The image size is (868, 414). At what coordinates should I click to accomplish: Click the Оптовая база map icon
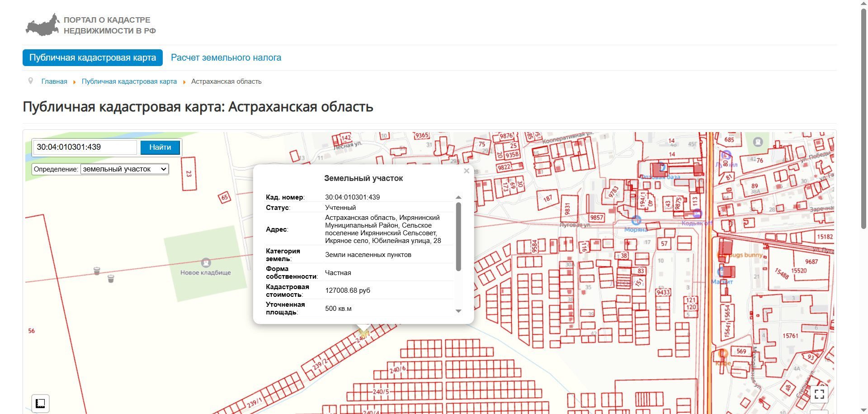tap(662, 167)
